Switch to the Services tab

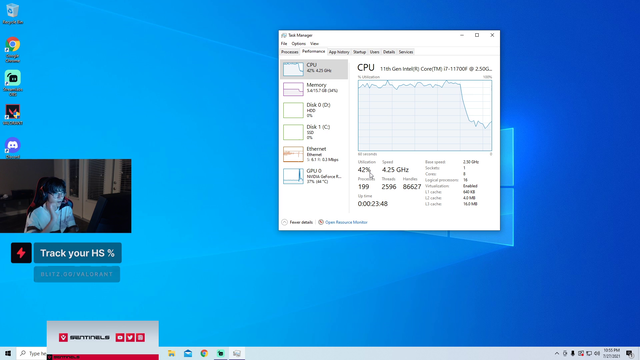coord(406,52)
